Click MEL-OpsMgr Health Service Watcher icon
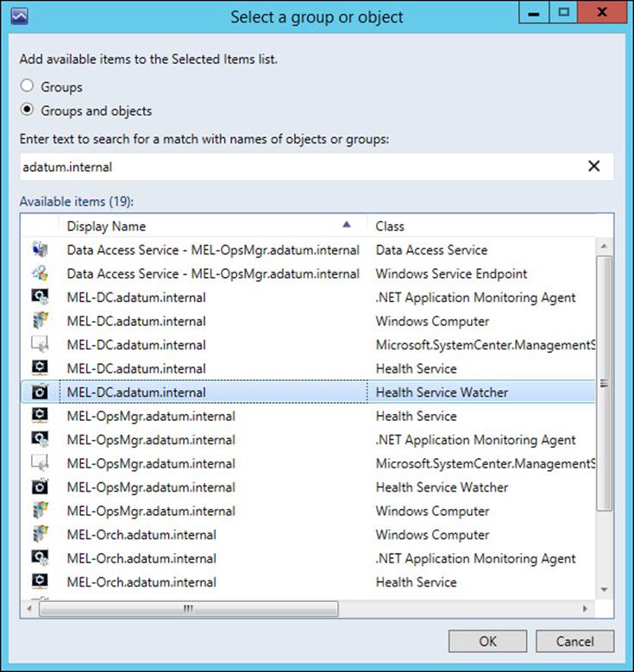The height and width of the screenshot is (672, 634). [x=40, y=487]
